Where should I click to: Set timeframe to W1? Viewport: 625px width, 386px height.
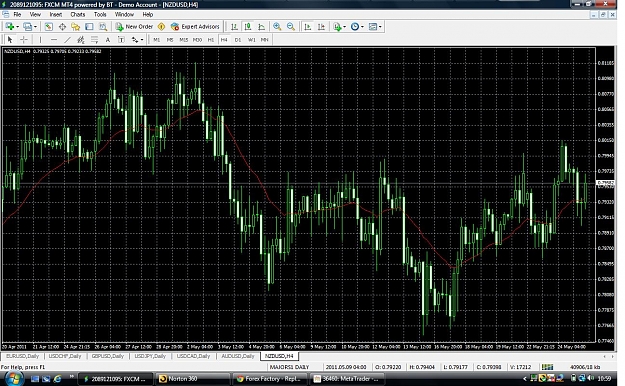tap(252, 40)
